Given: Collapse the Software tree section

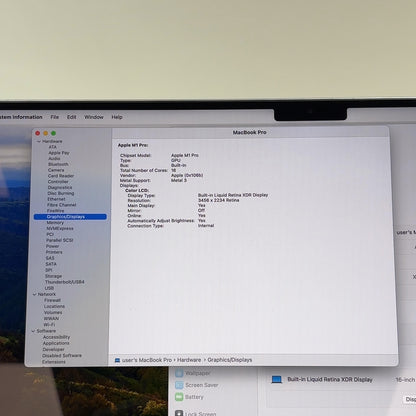Looking at the screenshot, I should (33, 331).
